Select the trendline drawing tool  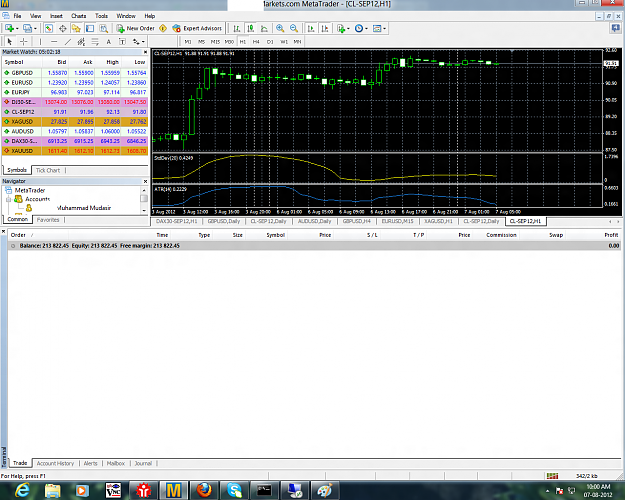68,41
